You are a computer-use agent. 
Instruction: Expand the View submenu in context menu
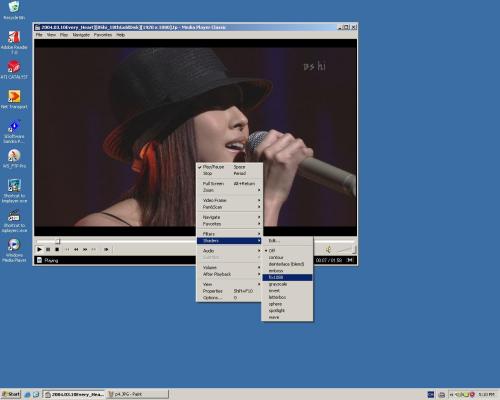point(229,284)
